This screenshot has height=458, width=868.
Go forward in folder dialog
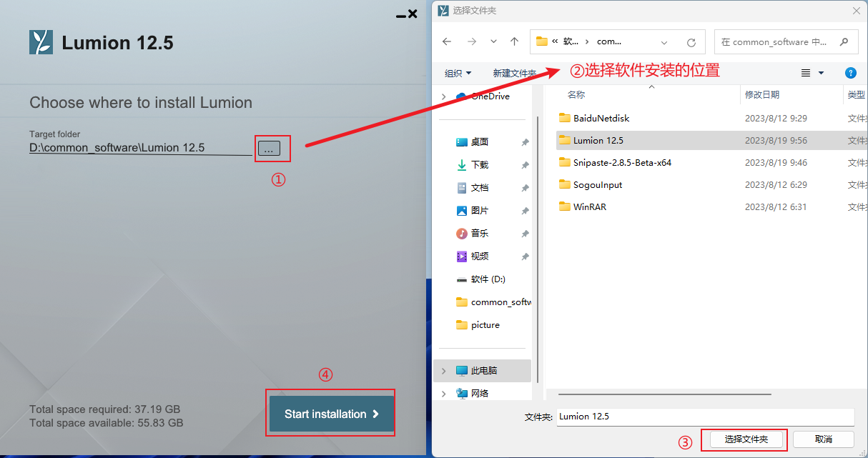(x=471, y=41)
